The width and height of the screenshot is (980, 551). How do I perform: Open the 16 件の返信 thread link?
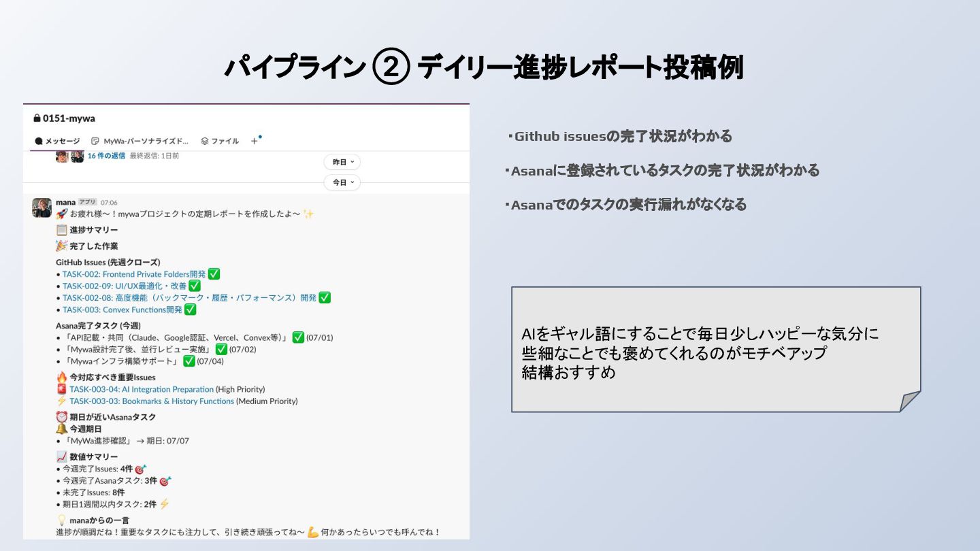[106, 156]
